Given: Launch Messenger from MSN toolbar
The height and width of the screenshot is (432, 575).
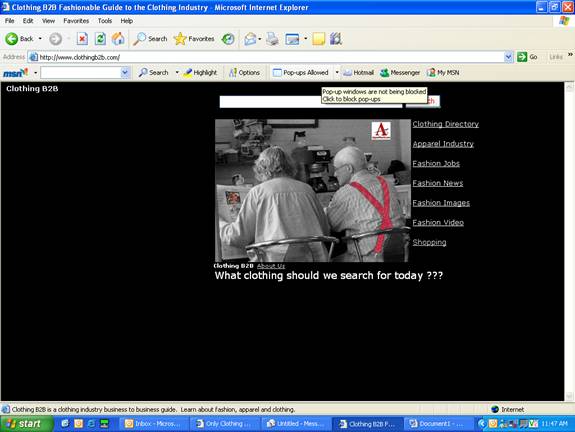Looking at the screenshot, I should click(x=400, y=73).
